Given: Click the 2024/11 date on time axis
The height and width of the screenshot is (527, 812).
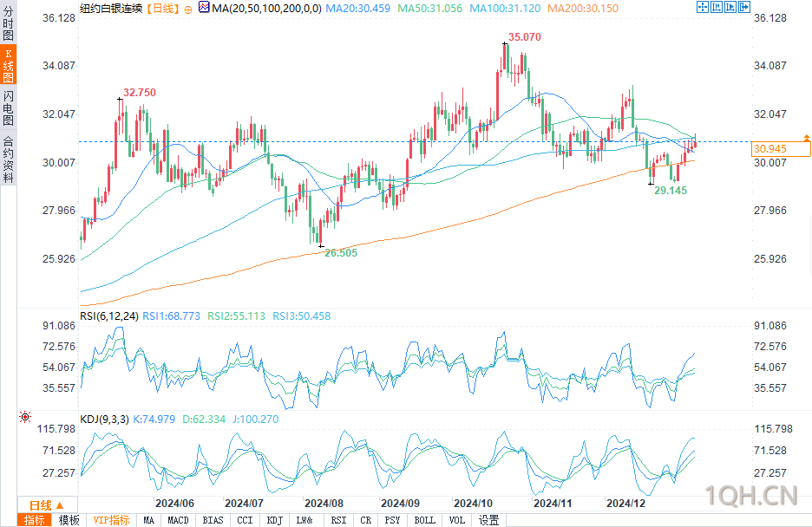Looking at the screenshot, I should tap(553, 504).
